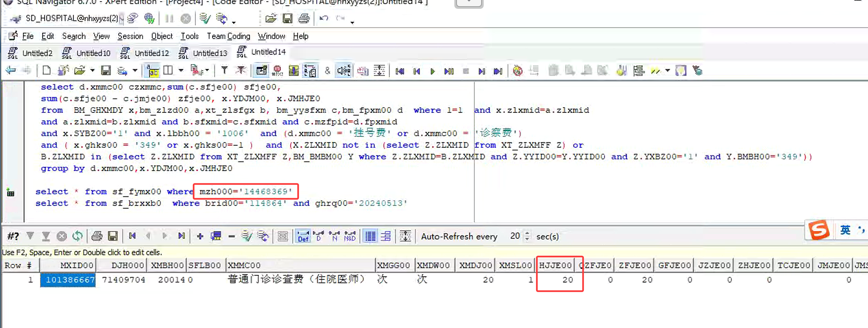Click the MXID00 column header

68,265
